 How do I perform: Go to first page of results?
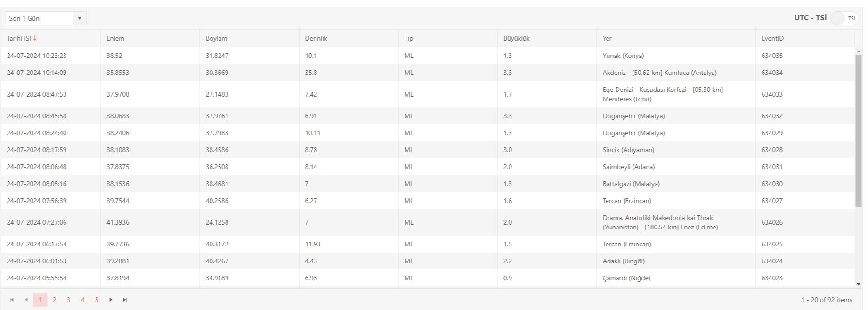[12, 300]
